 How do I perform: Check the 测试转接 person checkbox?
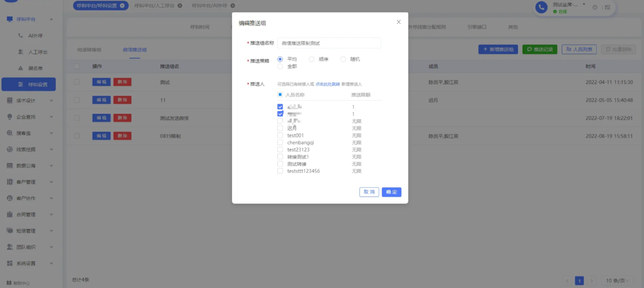pyautogui.click(x=280, y=164)
